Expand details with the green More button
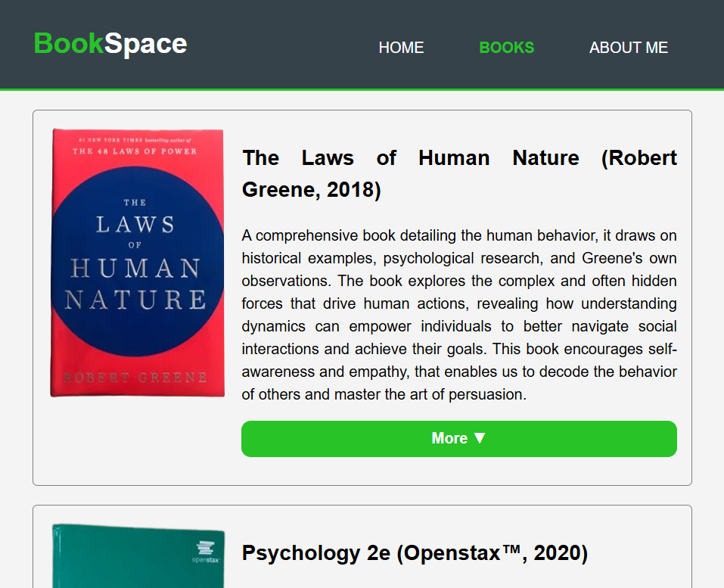Image resolution: width=724 pixels, height=588 pixels. [458, 439]
